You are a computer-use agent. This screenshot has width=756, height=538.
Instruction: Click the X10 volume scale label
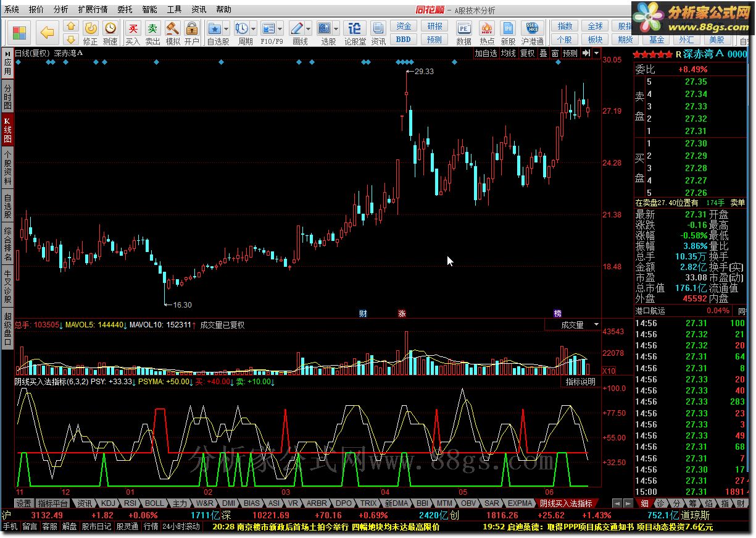point(609,371)
